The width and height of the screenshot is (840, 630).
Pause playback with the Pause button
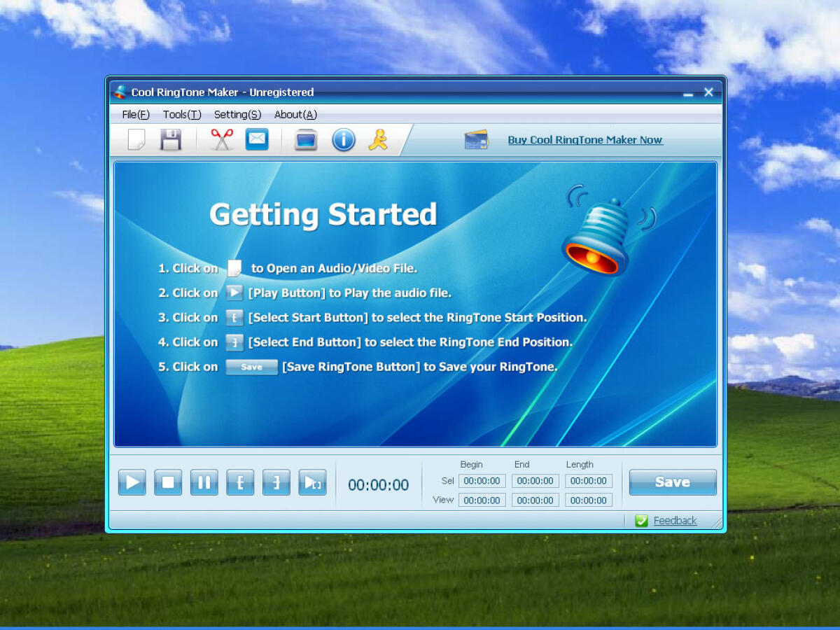tap(204, 482)
